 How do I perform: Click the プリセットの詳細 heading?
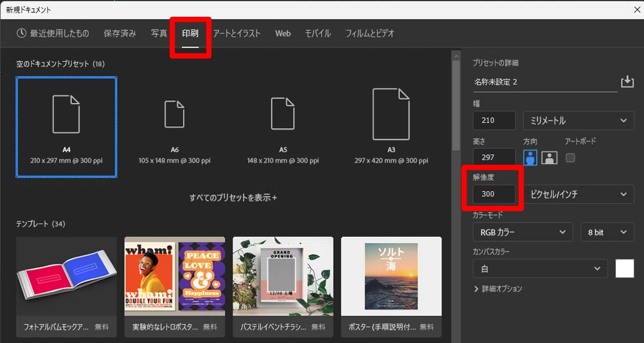point(496,63)
